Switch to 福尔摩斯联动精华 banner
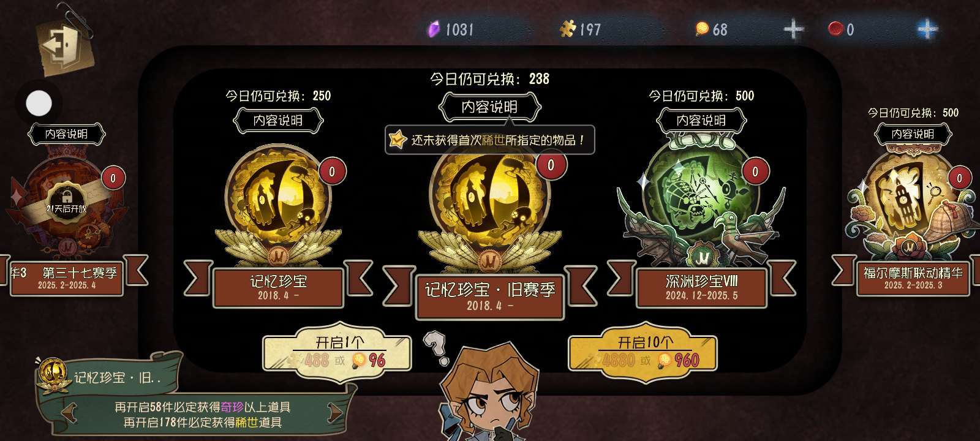The image size is (980, 441). [913, 277]
